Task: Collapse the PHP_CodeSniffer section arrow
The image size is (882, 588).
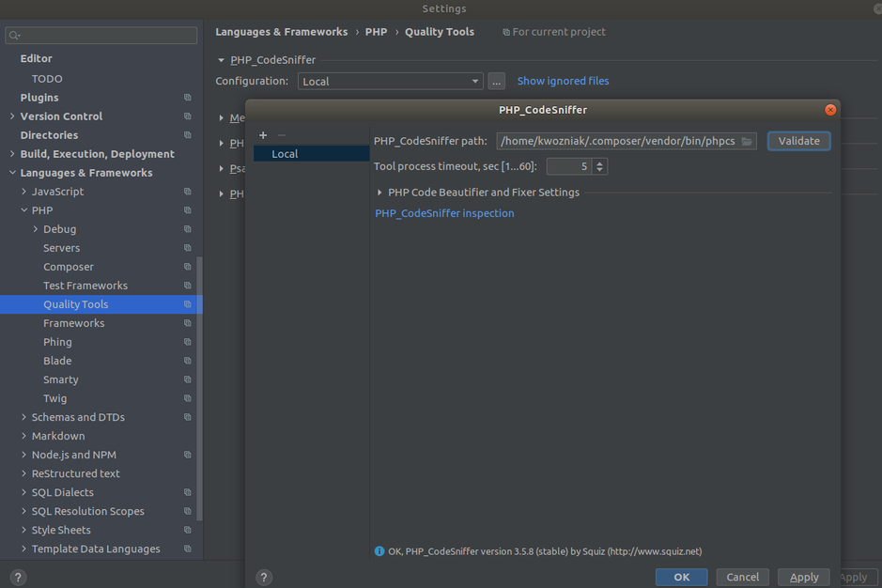Action: [221, 59]
